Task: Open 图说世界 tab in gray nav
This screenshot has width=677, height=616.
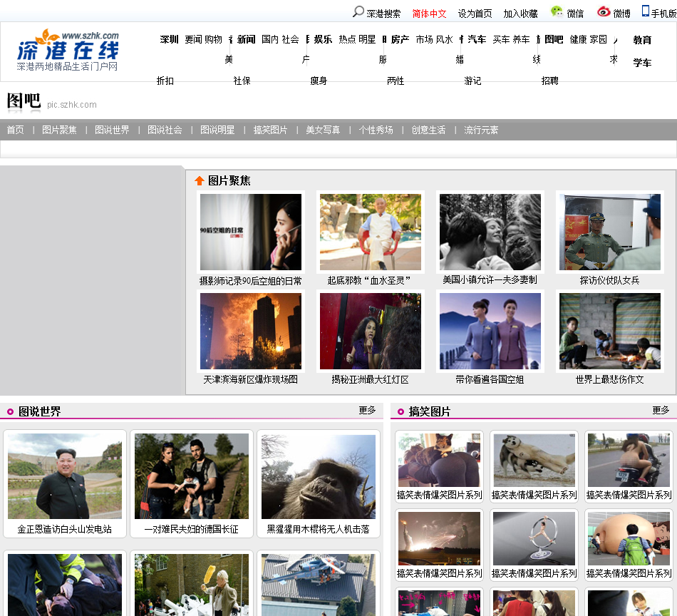Action: [x=112, y=130]
